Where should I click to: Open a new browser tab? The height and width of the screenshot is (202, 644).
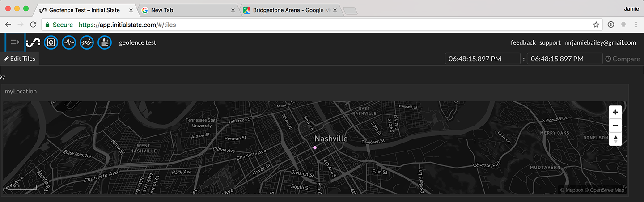350,11
